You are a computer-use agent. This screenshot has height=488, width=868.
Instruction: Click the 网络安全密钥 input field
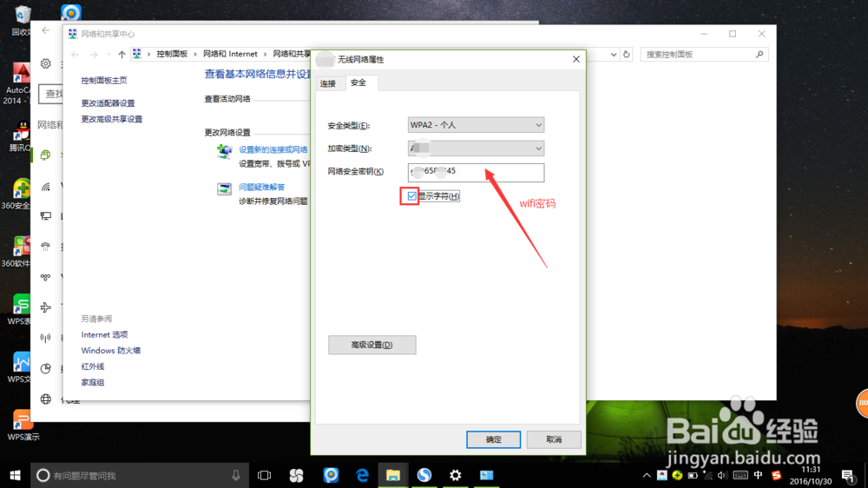(476, 172)
